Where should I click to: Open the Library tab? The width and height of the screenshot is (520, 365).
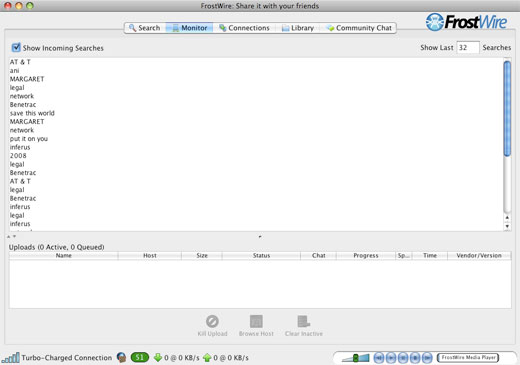[x=298, y=28]
